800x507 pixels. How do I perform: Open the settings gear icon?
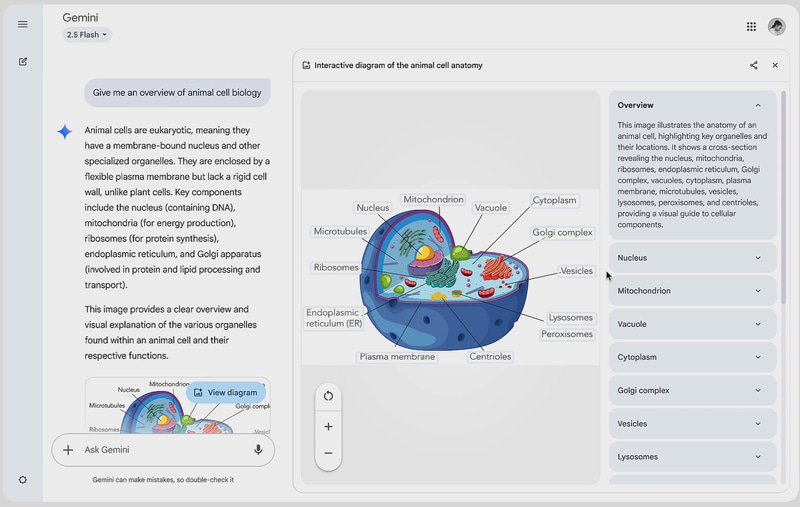(x=22, y=480)
